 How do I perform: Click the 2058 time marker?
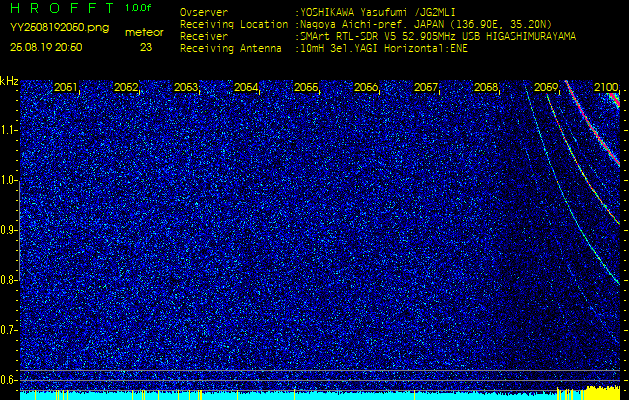[486, 87]
